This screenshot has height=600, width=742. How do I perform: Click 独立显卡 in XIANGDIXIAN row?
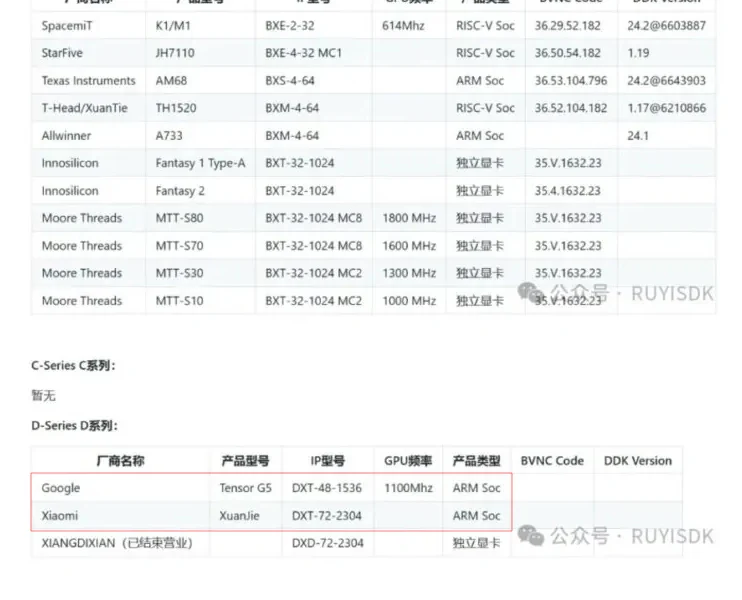pyautogui.click(x=476, y=543)
